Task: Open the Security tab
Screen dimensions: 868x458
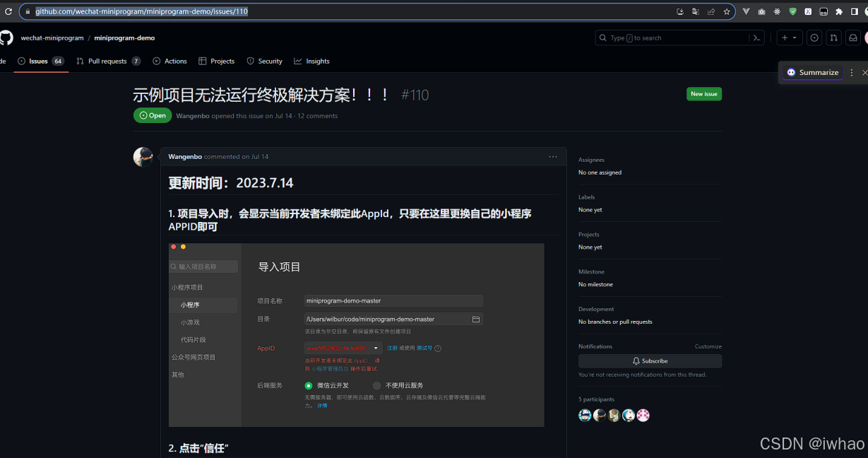Action: 265,61
